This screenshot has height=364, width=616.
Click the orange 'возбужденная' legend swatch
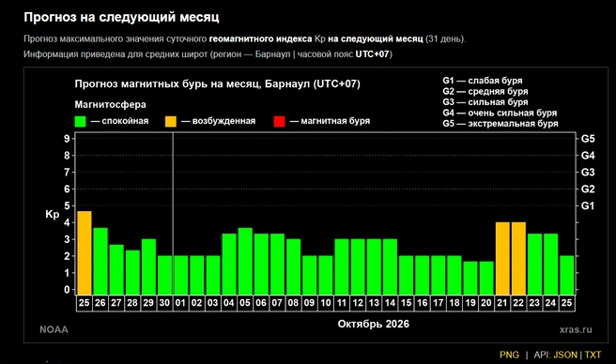171,121
